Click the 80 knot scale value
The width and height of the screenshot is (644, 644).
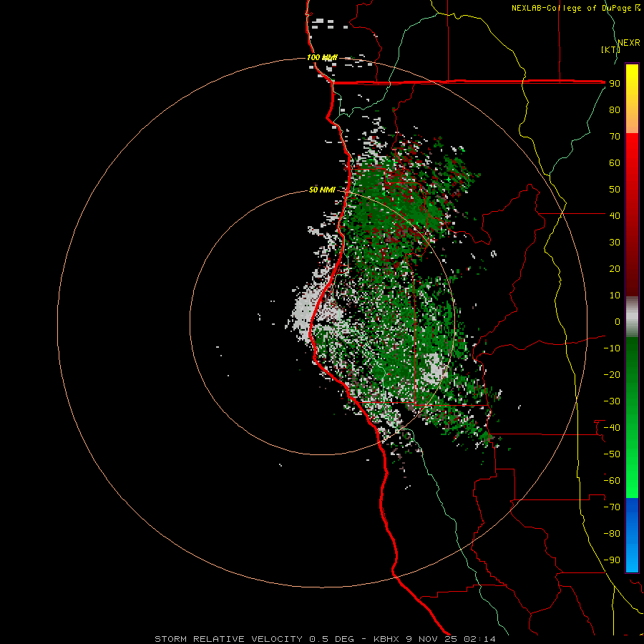tap(615, 109)
